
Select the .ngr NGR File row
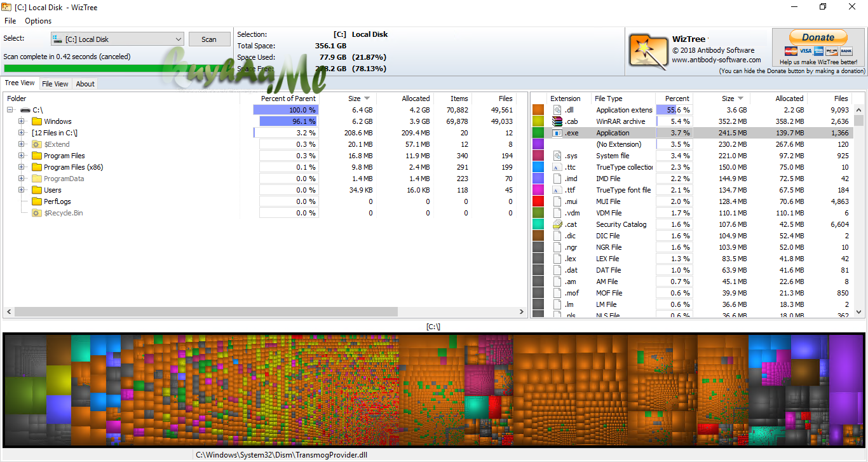(692, 247)
